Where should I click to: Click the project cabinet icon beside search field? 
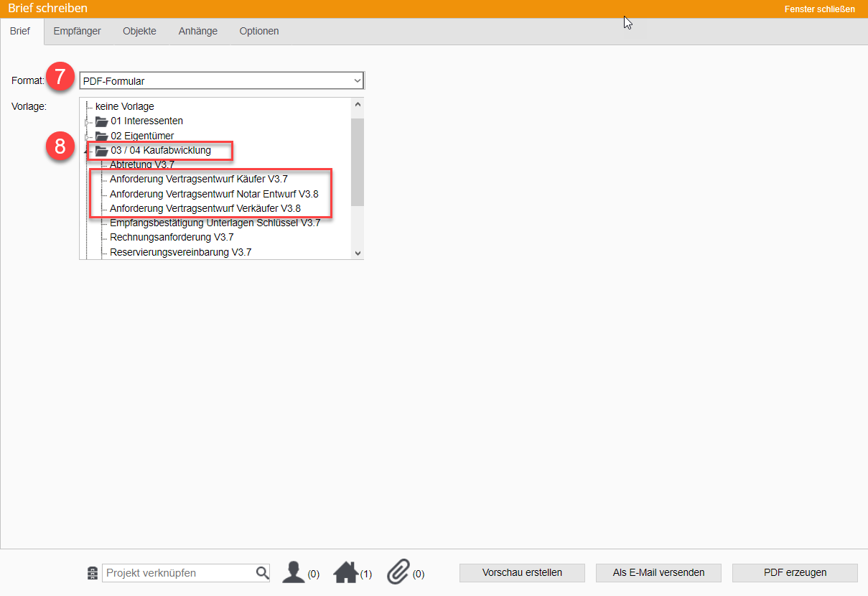point(92,573)
